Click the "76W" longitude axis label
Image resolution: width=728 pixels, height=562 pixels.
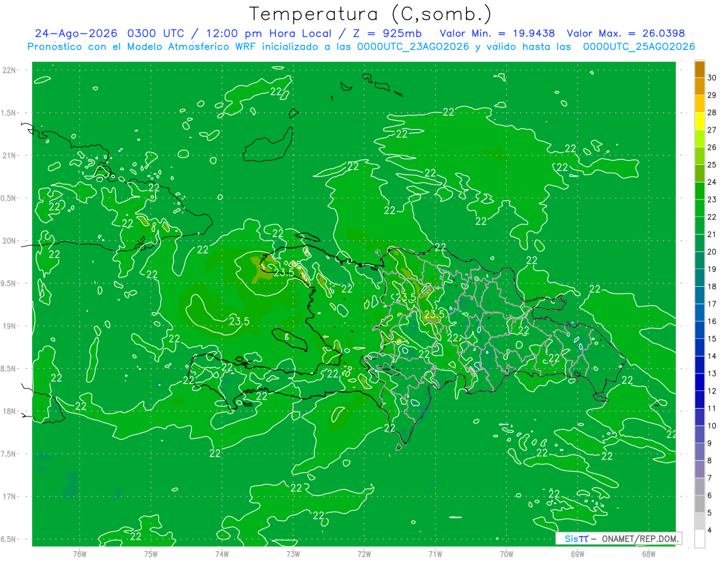(79, 554)
